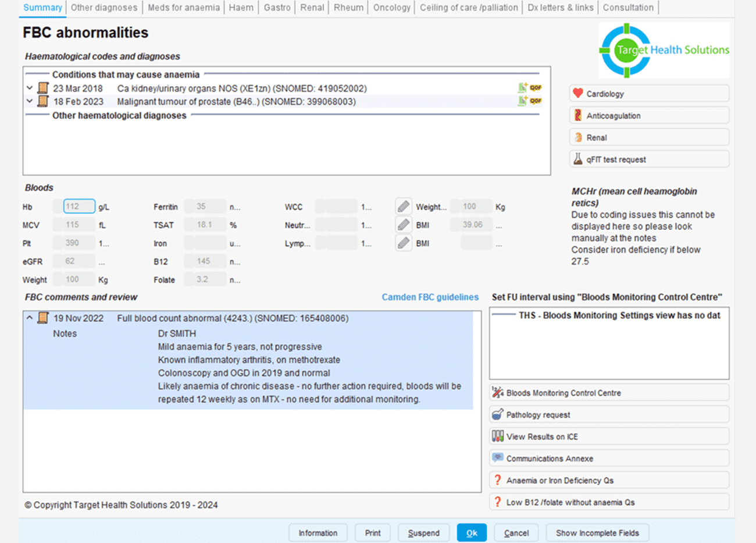The width and height of the screenshot is (756, 543).
Task: Click the pencil edit icon beside Weight
Action: click(x=404, y=207)
